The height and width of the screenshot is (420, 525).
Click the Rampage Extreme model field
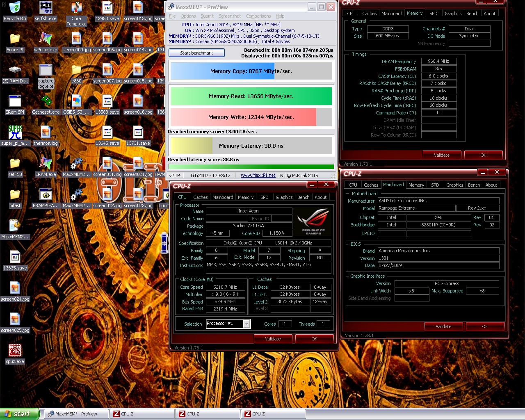click(416, 208)
